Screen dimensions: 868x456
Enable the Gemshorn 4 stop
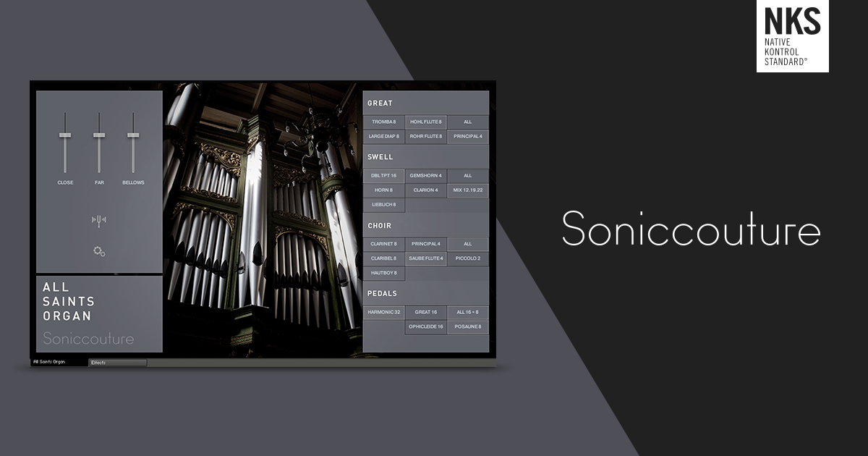point(426,176)
